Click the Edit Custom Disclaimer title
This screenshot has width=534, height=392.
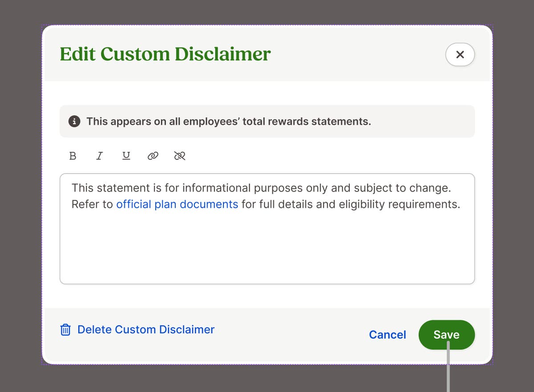(x=165, y=54)
